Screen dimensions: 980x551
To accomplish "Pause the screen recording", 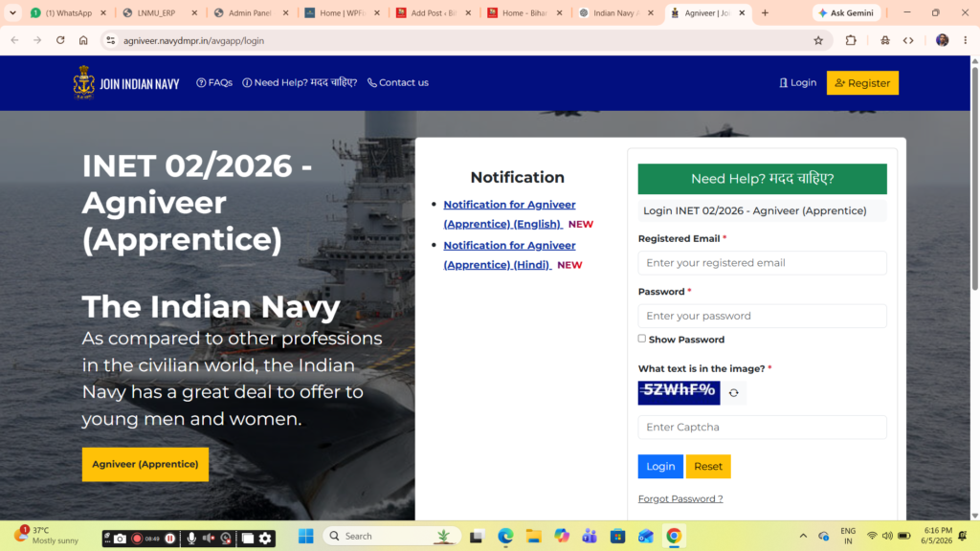I will [x=170, y=538].
